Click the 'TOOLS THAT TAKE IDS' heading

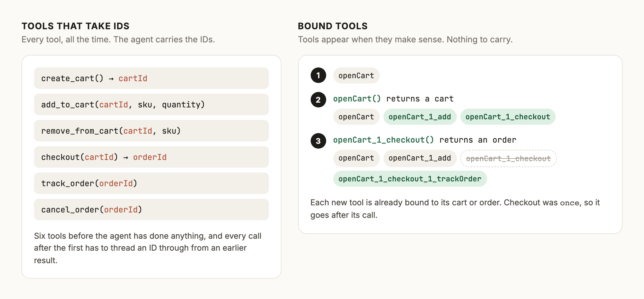(75, 26)
